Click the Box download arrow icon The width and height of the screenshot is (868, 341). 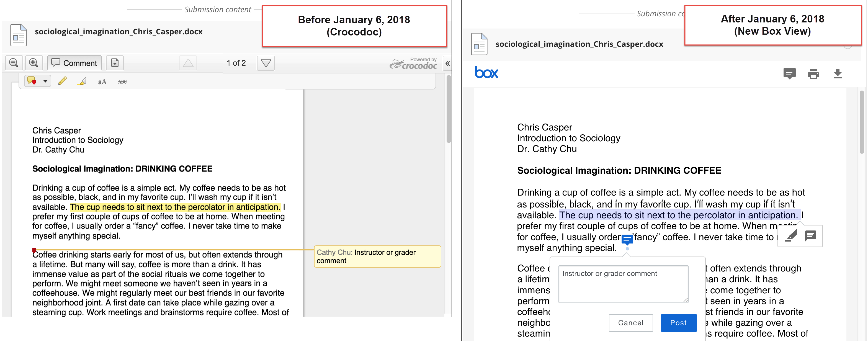838,73
